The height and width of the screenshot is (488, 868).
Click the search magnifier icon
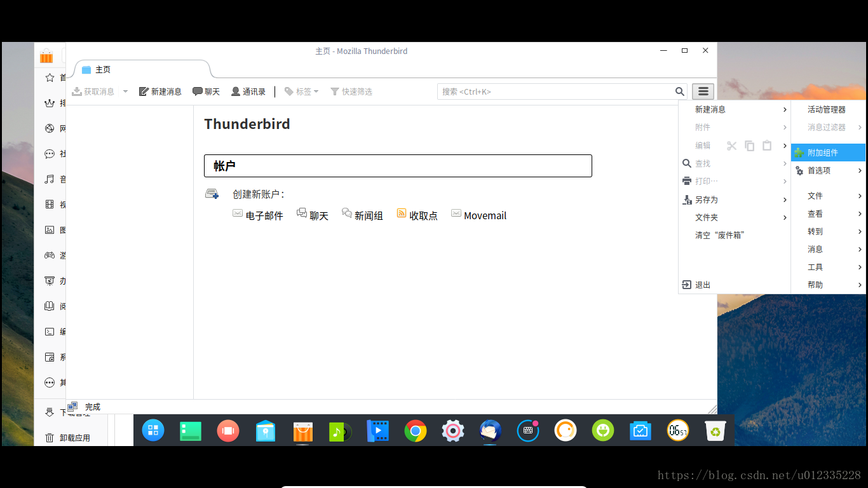(x=680, y=91)
